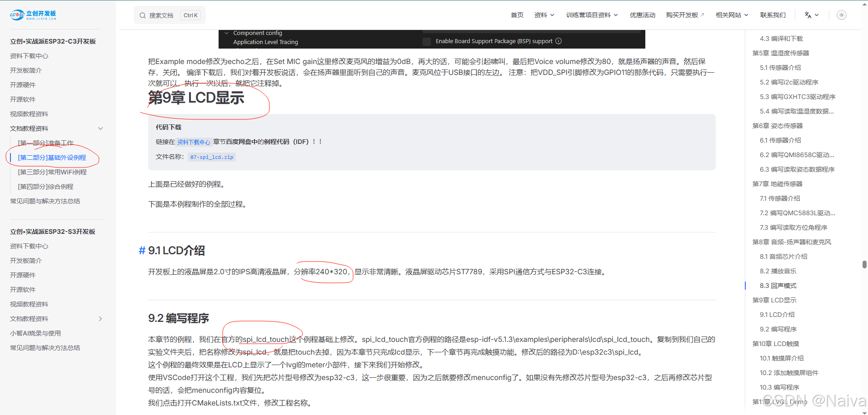Expand the 相关网站 dropdown

click(732, 15)
